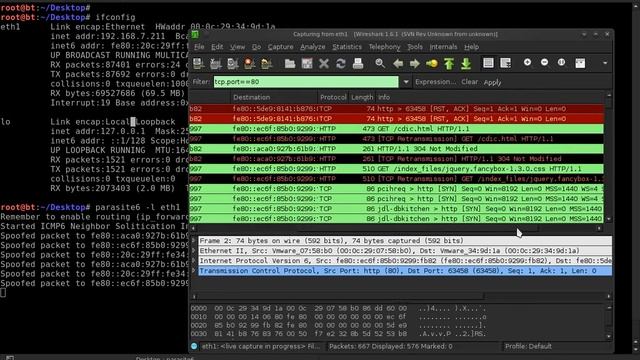Close the capture file with X icon
The height and width of the screenshot is (360, 640).
[x=324, y=63]
